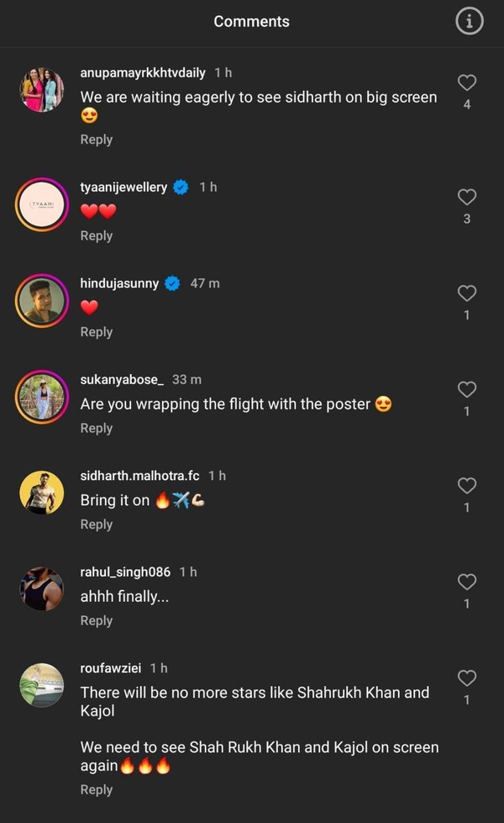Viewport: 504px width, 823px height.
Task: Tap the heart icon on tyaanijewellery's comment
Action: [x=467, y=197]
